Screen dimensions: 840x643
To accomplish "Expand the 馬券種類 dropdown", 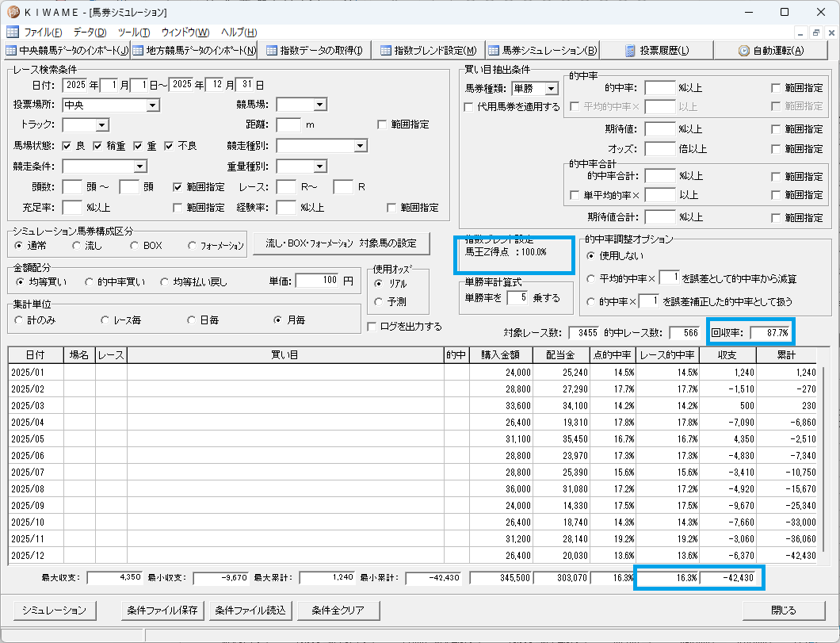I will click(552, 89).
